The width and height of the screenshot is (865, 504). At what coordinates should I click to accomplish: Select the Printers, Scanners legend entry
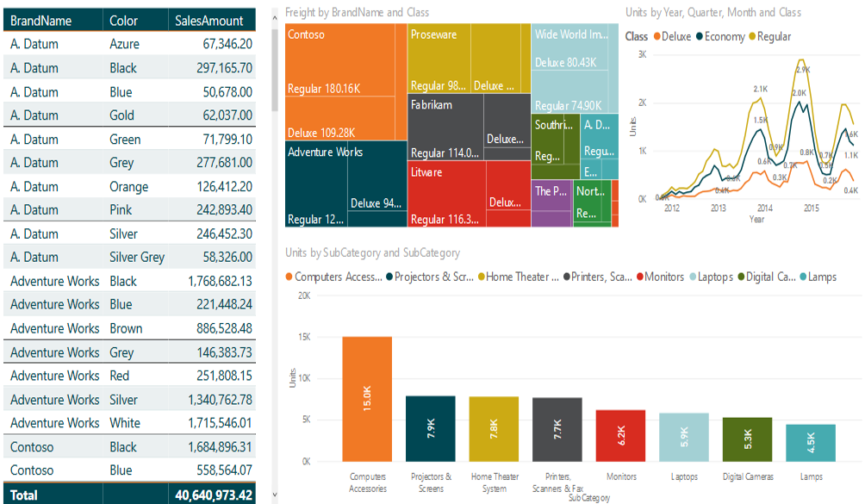pos(597,277)
